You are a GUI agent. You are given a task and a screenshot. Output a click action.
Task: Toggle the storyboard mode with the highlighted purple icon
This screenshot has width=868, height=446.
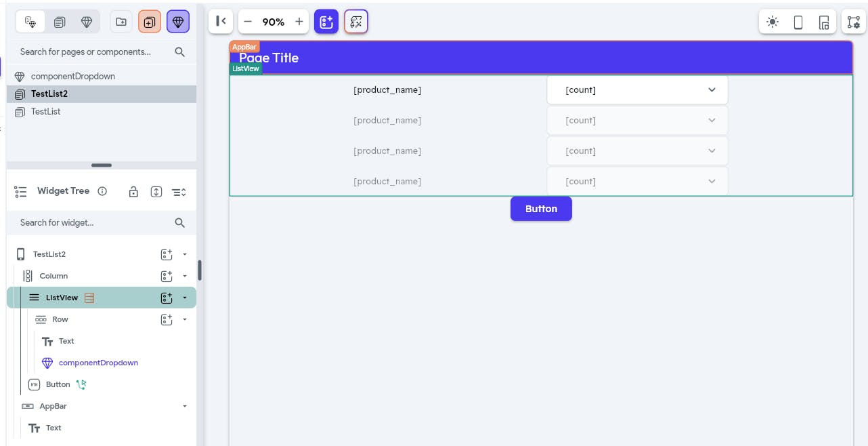coord(356,21)
